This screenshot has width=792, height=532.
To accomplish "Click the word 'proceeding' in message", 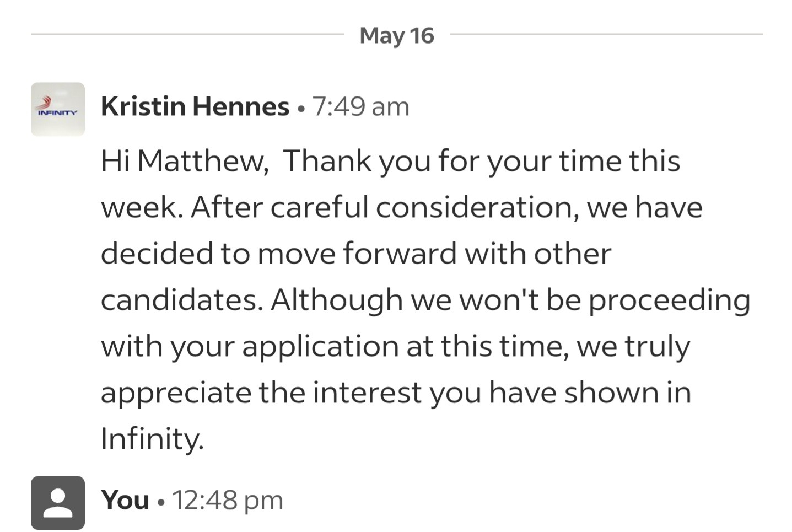I will 669,301.
